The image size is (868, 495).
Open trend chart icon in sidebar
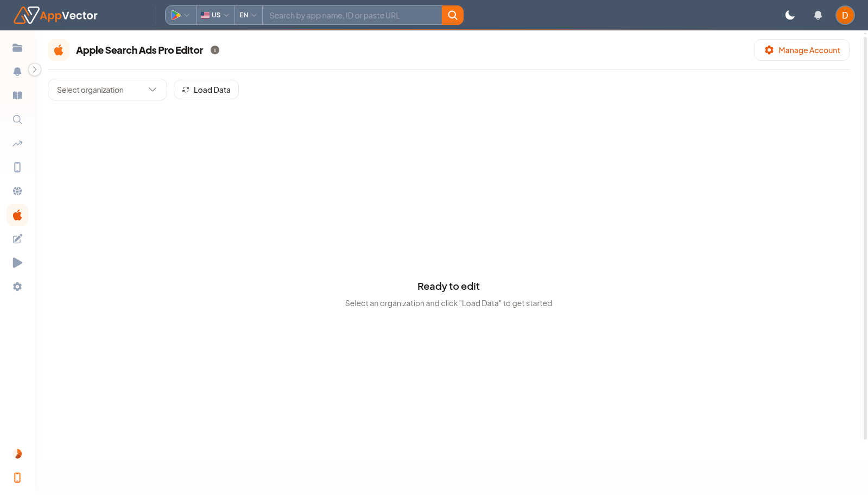[17, 143]
